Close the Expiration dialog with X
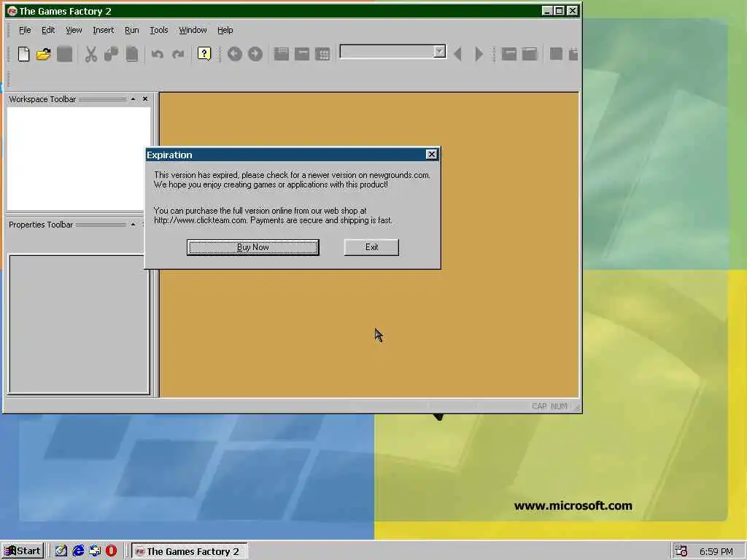This screenshot has height=560, width=747. [x=431, y=155]
